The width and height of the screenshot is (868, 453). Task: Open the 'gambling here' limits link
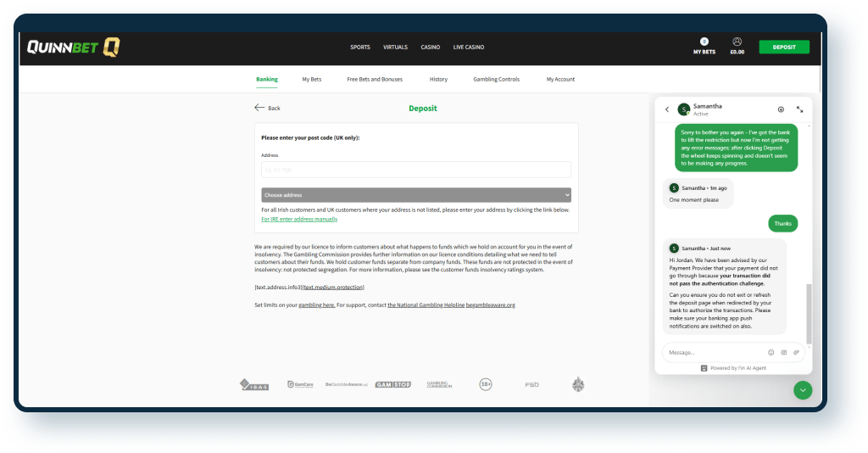tap(317, 305)
